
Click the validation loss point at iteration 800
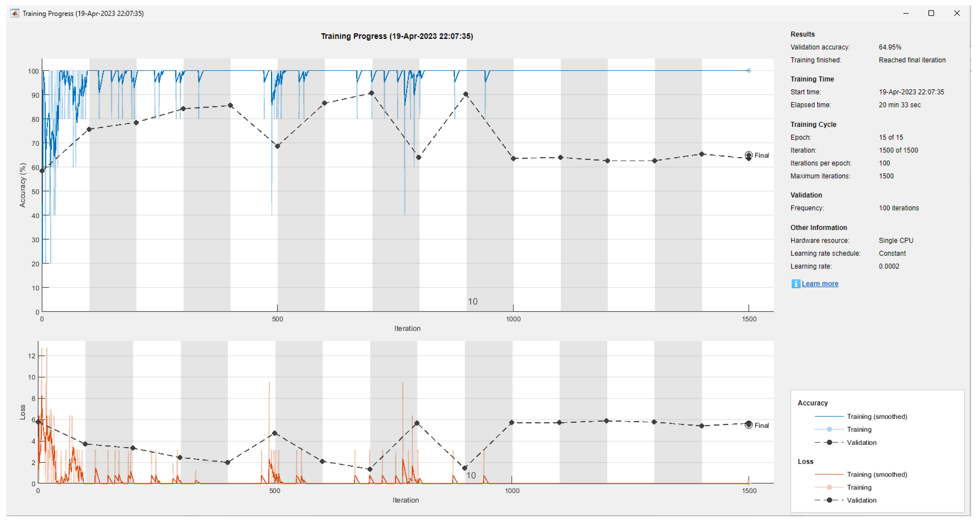tap(417, 423)
